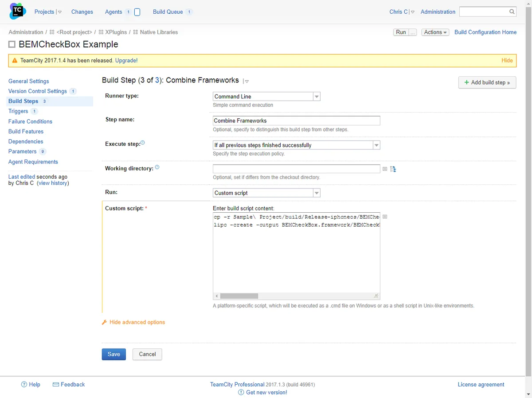Click the 3 link in Build Step title

(157, 80)
